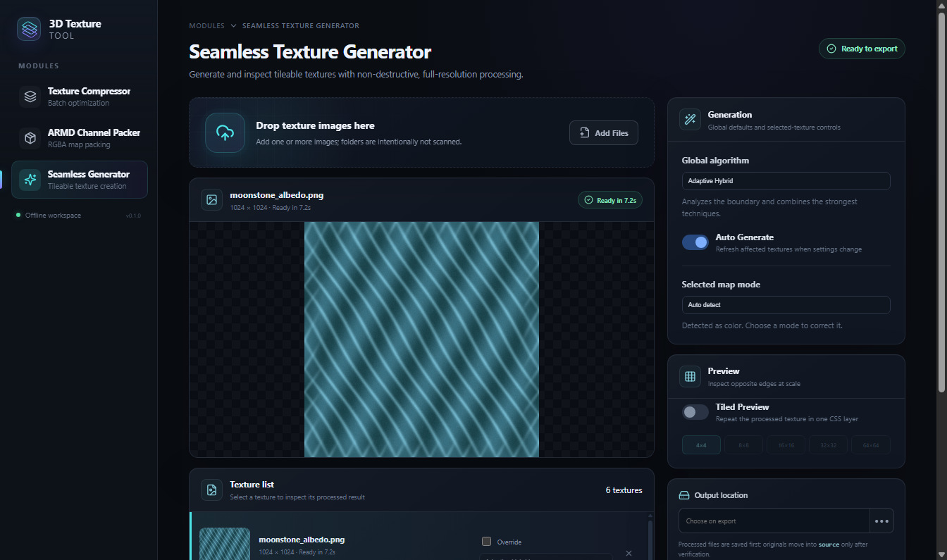This screenshot has height=560, width=947.
Task: Select the 16×16 tiling option
Action: (786, 445)
